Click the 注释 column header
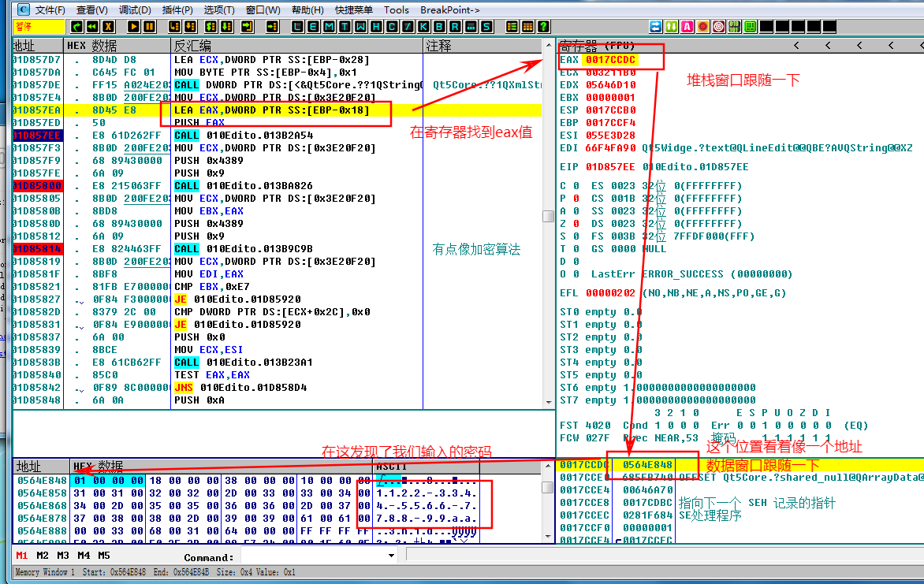The height and width of the screenshot is (584, 924). 482,46
